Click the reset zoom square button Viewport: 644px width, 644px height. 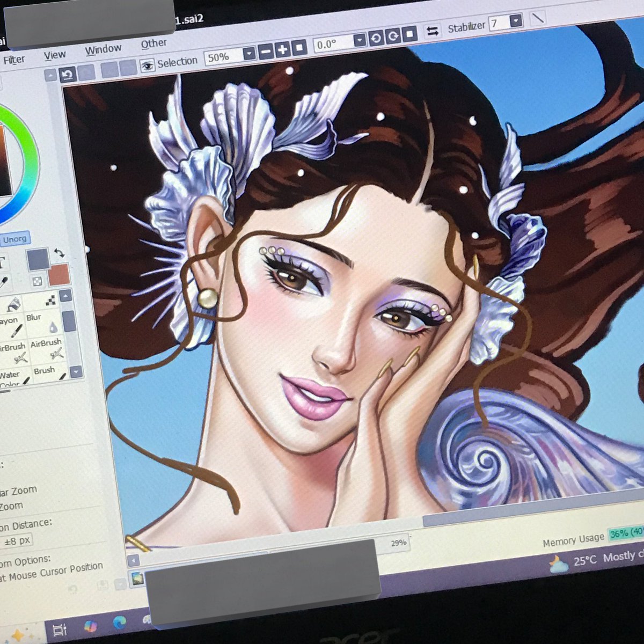[x=299, y=48]
